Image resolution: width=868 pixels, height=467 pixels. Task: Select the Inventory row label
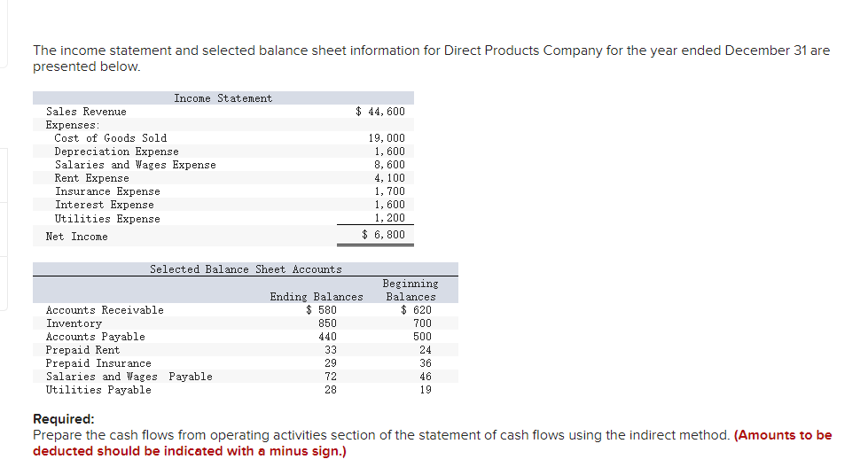pos(74,323)
